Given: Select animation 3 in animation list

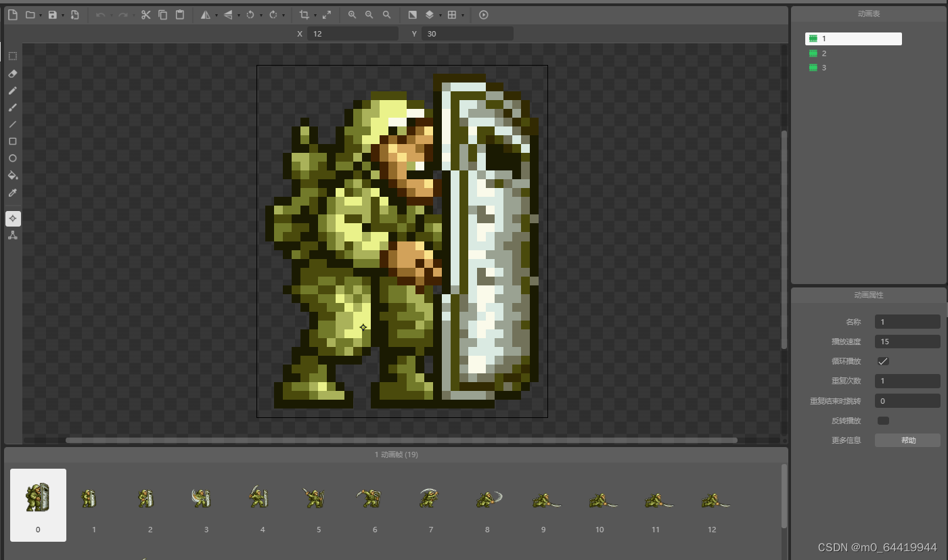Looking at the screenshot, I should [x=853, y=68].
